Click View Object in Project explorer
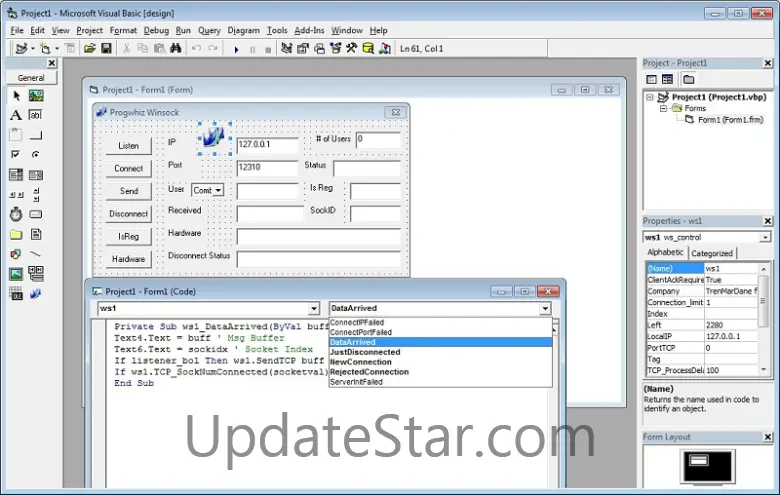The image size is (780, 495). coord(668,79)
